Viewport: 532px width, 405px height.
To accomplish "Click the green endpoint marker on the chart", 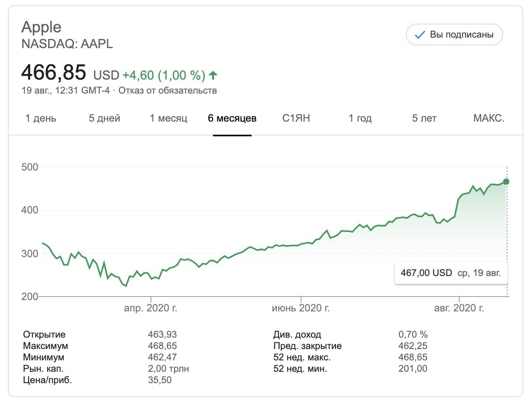I will tap(506, 182).
